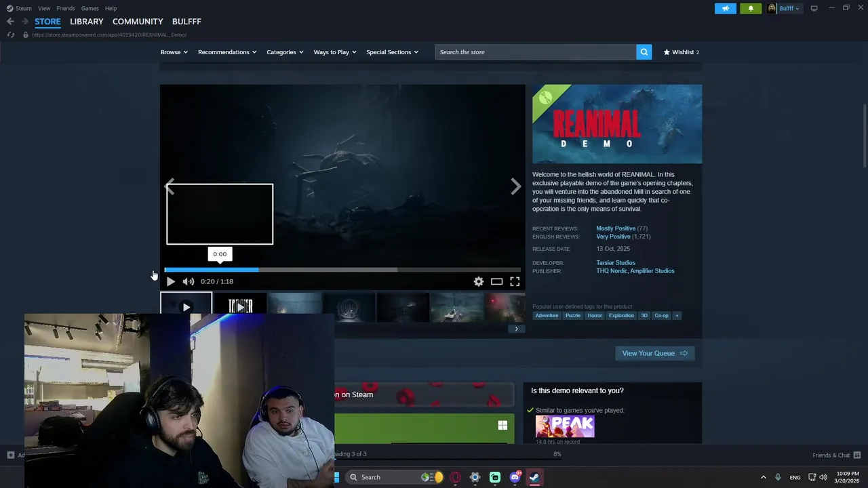Open the Games menu

click(x=90, y=8)
